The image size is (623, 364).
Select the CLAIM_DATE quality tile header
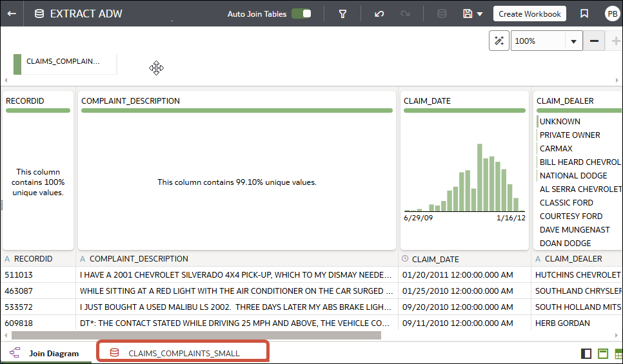coord(427,101)
